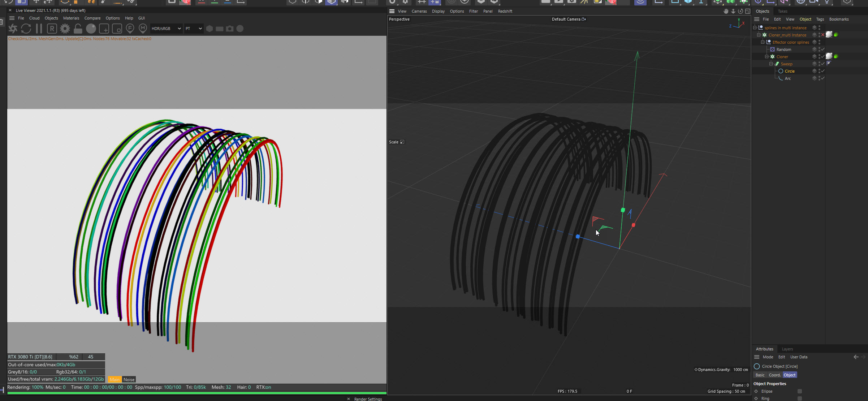Disable the Random effector checkmark

(x=823, y=49)
